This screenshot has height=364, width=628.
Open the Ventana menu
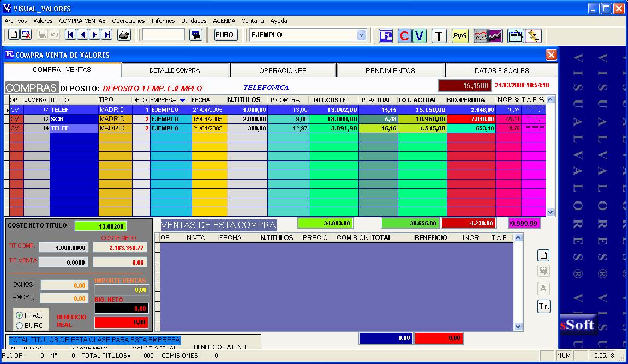[253, 21]
